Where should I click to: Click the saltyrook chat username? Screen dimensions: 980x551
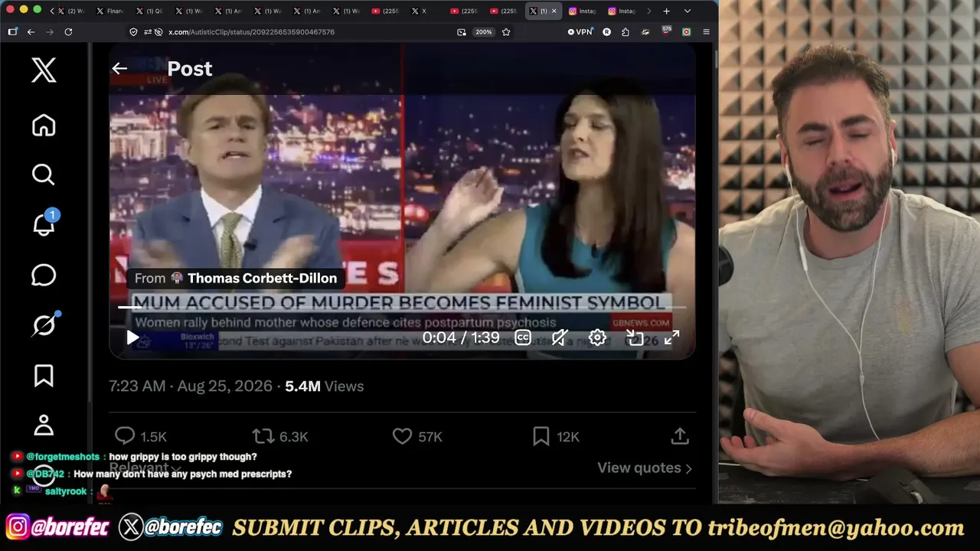coord(66,491)
